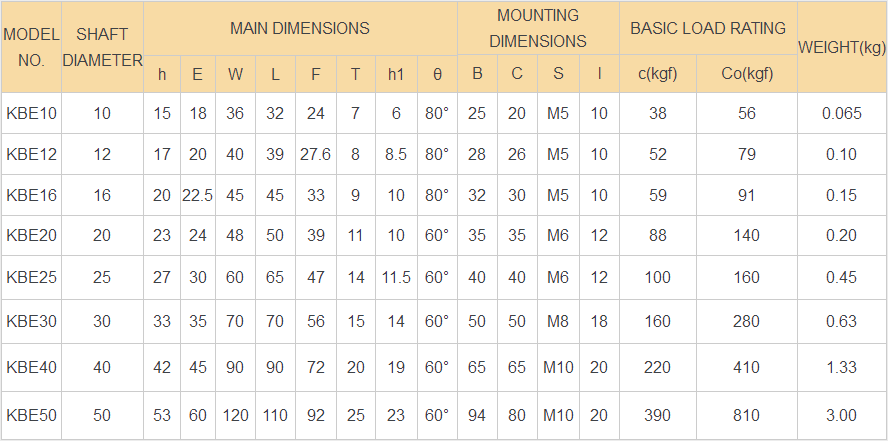888x441 pixels.
Task: Select the KBE20 model cell
Action: 32,235
